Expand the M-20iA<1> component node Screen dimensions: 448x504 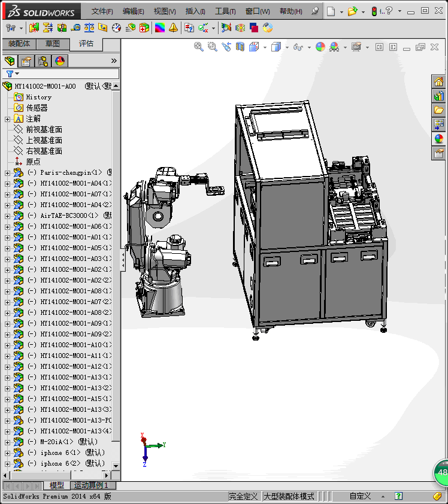(x=7, y=442)
